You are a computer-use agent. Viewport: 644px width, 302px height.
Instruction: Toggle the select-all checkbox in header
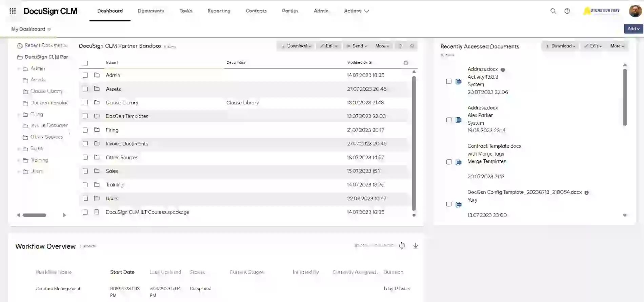coord(85,63)
